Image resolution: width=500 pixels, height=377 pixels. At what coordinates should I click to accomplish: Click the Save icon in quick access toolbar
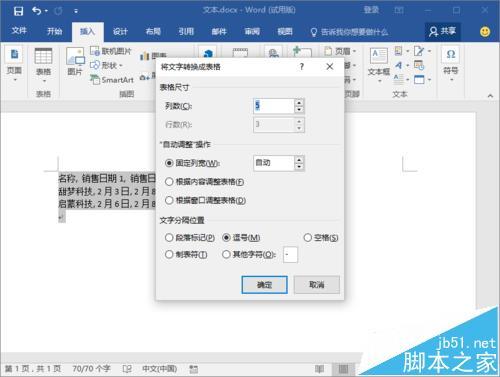pos(18,11)
